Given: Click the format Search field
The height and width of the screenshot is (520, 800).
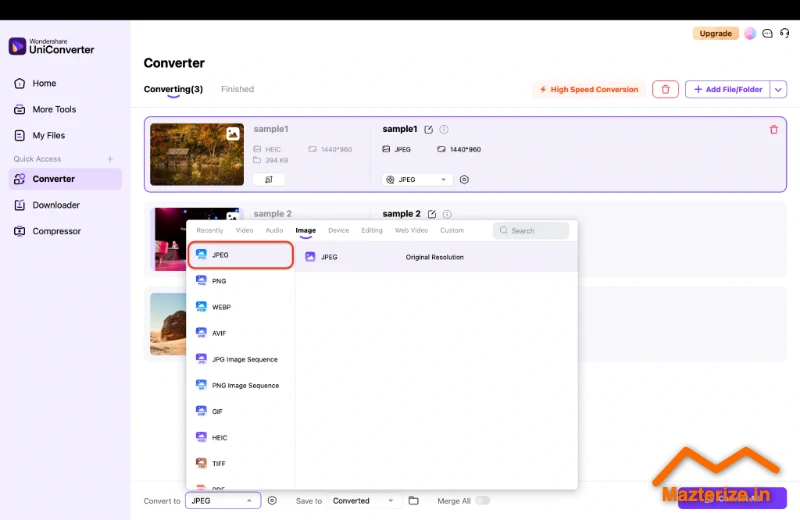Looking at the screenshot, I should 531,231.
